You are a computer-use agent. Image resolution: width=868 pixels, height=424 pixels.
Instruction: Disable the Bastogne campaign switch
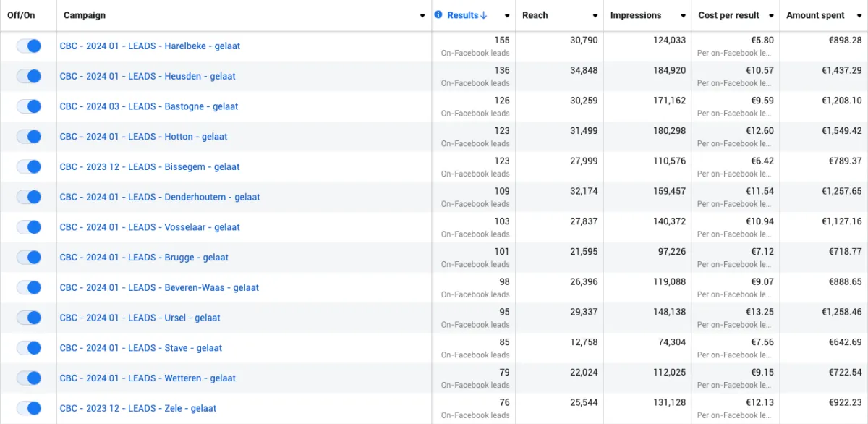29,106
